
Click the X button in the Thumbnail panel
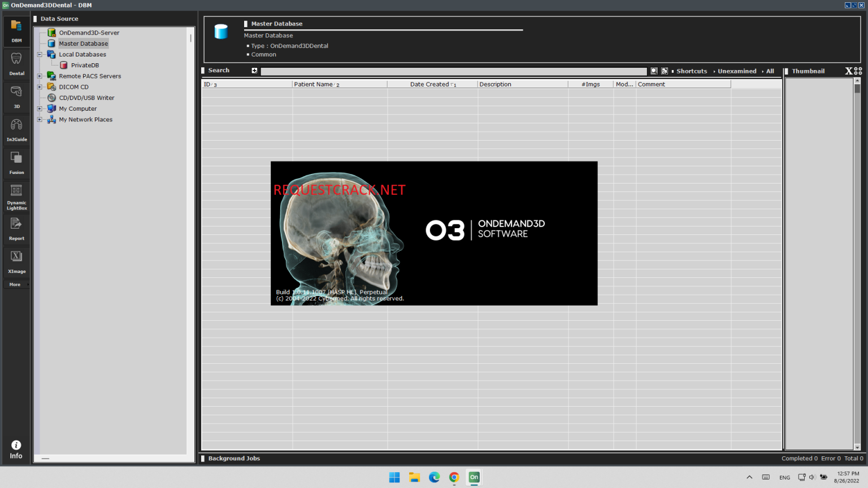click(848, 71)
